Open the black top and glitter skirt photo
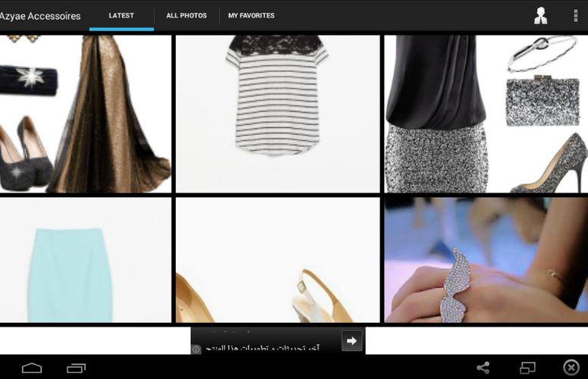588x379 pixels. point(486,114)
